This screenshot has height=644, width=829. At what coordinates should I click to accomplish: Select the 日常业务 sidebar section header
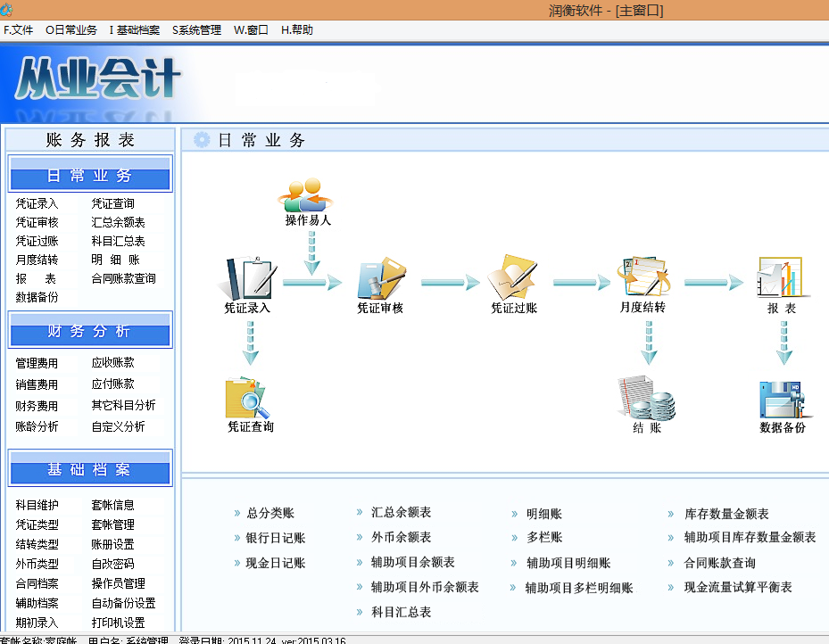click(x=90, y=174)
